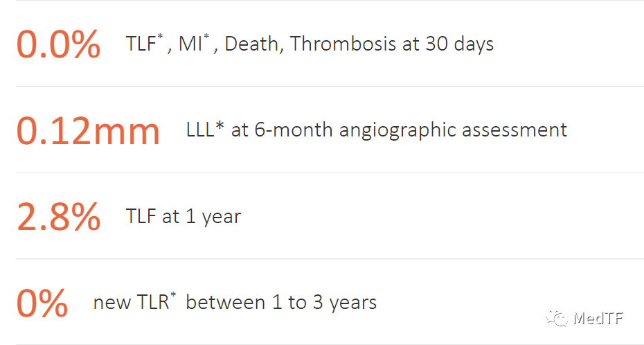The width and height of the screenshot is (644, 345).
Task: Click the TLR* abbreviation in last row
Action: (x=155, y=302)
